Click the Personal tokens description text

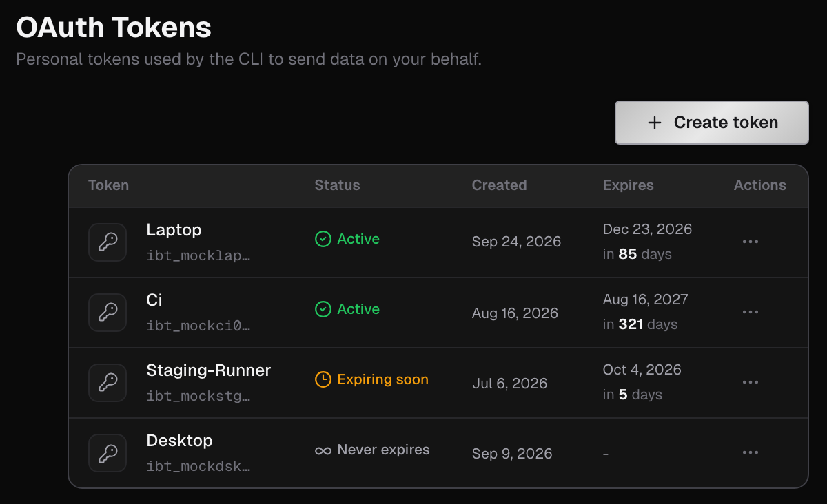(249, 59)
